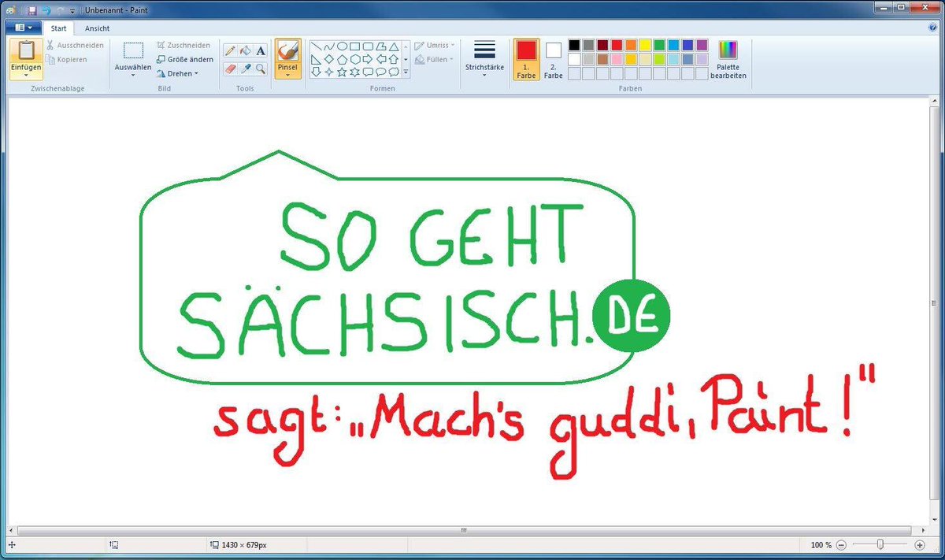Choose the rounded rectangle shape
The image size is (945, 560).
(367, 46)
